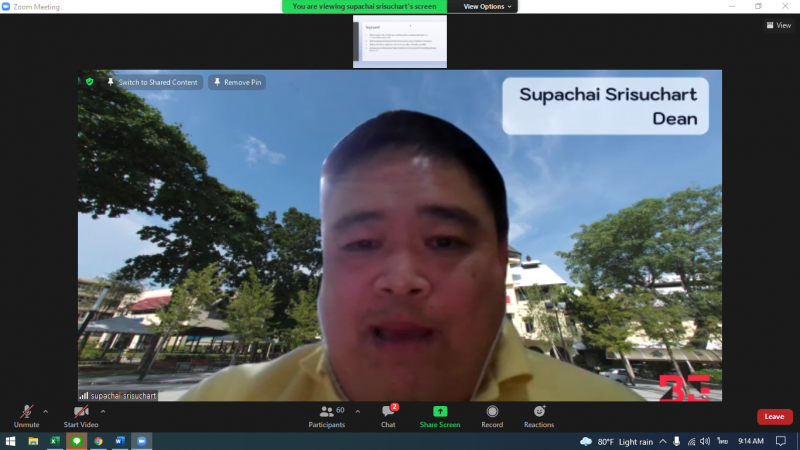This screenshot has width=800, height=450.
Task: Open the Participants panel
Action: tap(327, 416)
